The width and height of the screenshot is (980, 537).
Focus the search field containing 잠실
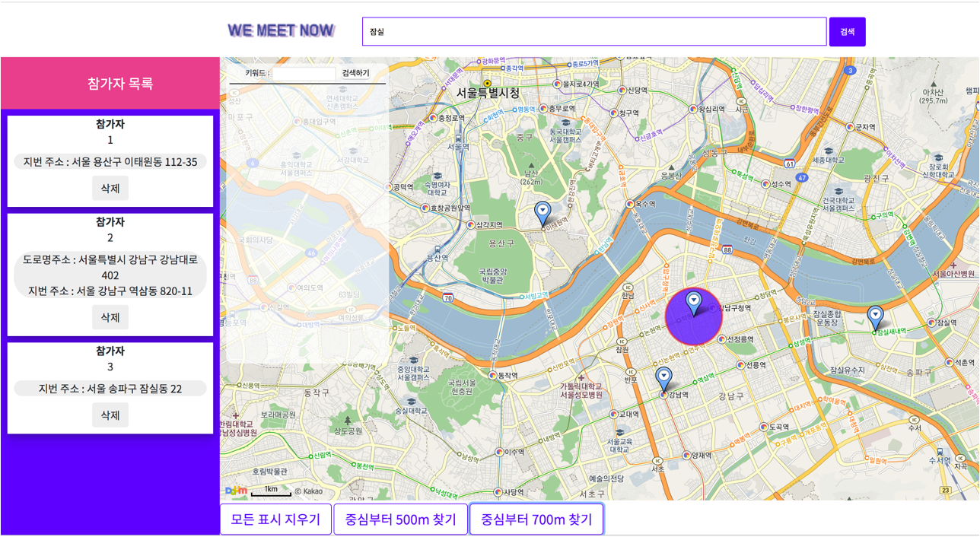coord(594,32)
